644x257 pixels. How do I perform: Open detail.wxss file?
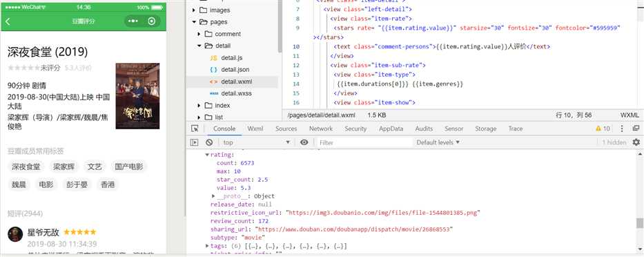click(236, 93)
